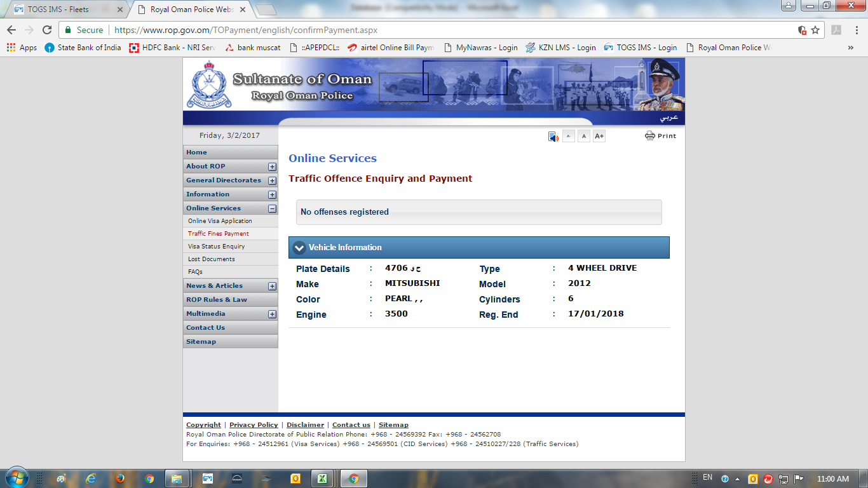
Task: Go back using the browser back arrow
Action: (x=11, y=30)
